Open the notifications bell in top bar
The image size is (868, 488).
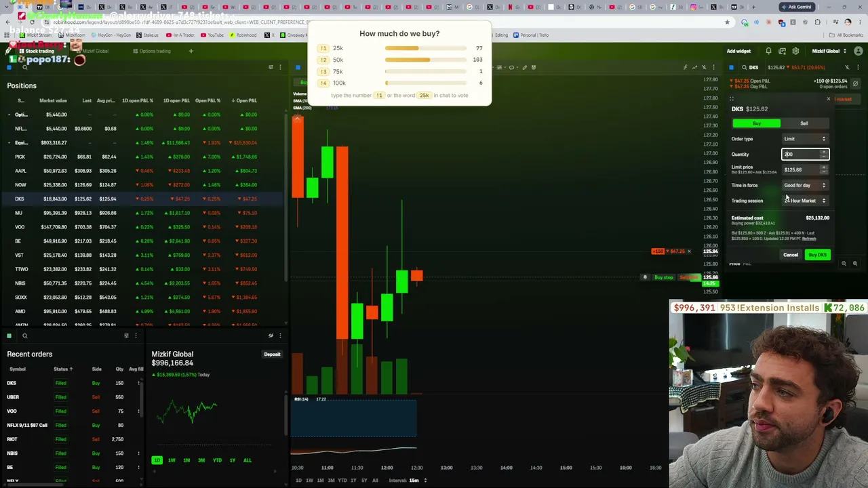point(768,51)
